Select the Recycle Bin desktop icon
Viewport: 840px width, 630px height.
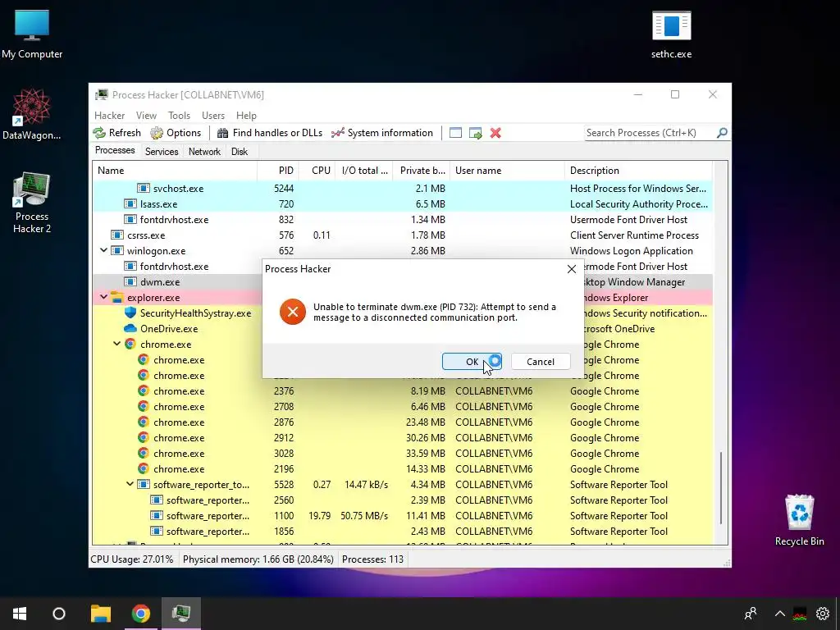[799, 519]
